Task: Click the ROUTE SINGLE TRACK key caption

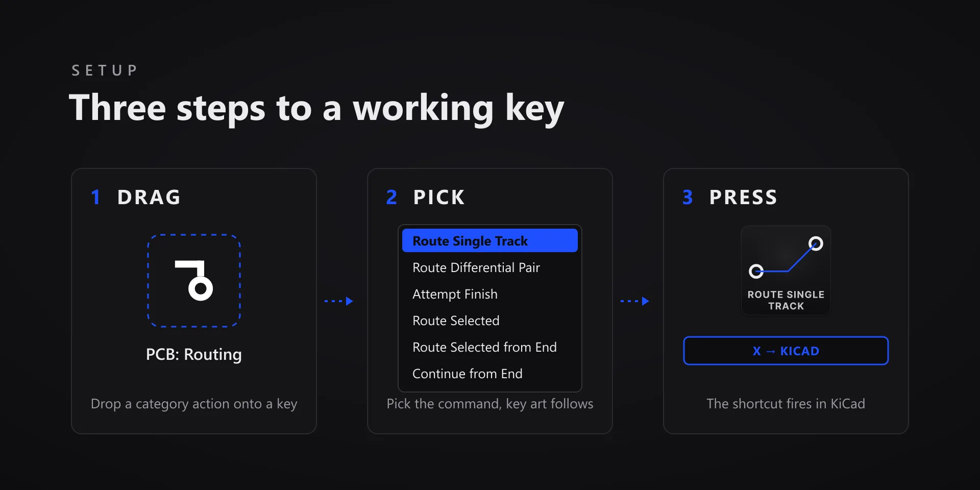Action: (786, 300)
